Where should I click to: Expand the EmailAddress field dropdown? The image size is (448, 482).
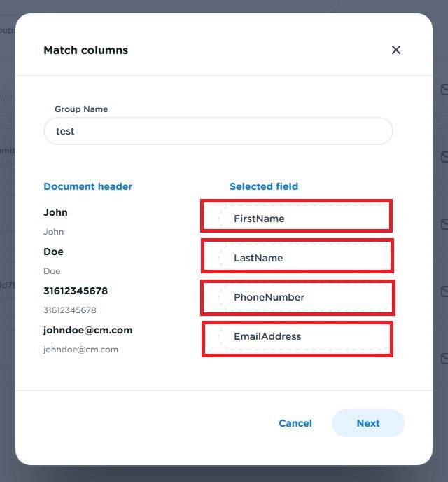(304, 336)
